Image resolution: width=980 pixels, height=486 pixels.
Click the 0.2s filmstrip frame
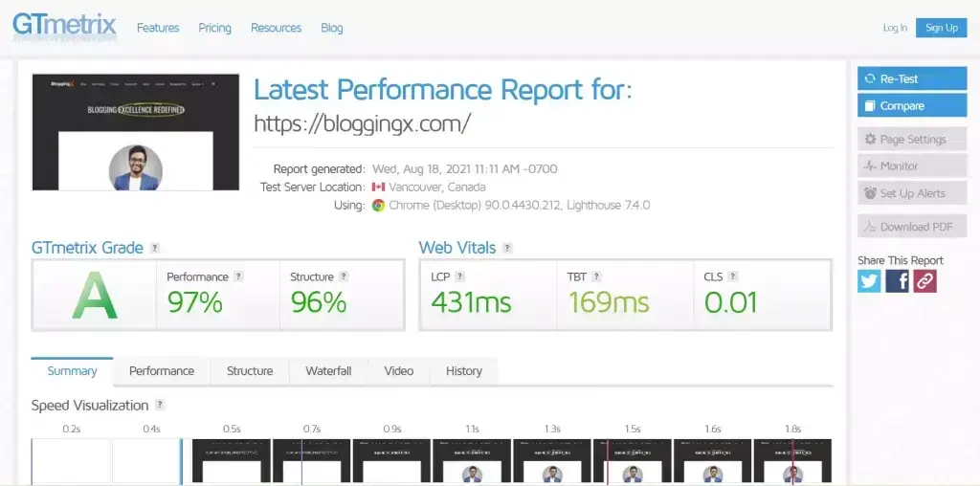tap(71, 461)
